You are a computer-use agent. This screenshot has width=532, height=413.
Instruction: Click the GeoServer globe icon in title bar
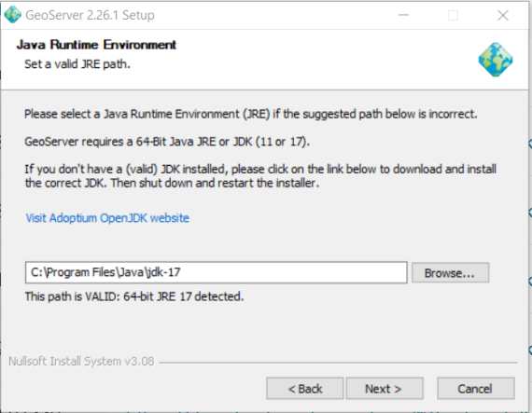tap(13, 15)
